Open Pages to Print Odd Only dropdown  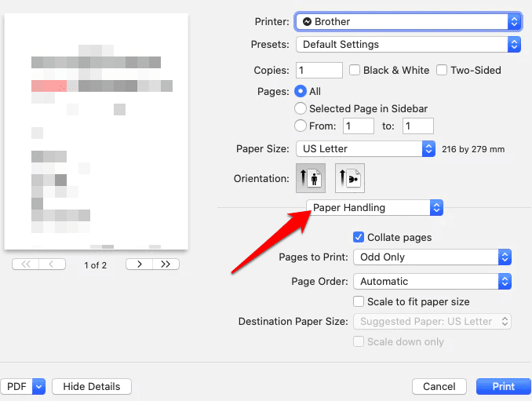[432, 257]
